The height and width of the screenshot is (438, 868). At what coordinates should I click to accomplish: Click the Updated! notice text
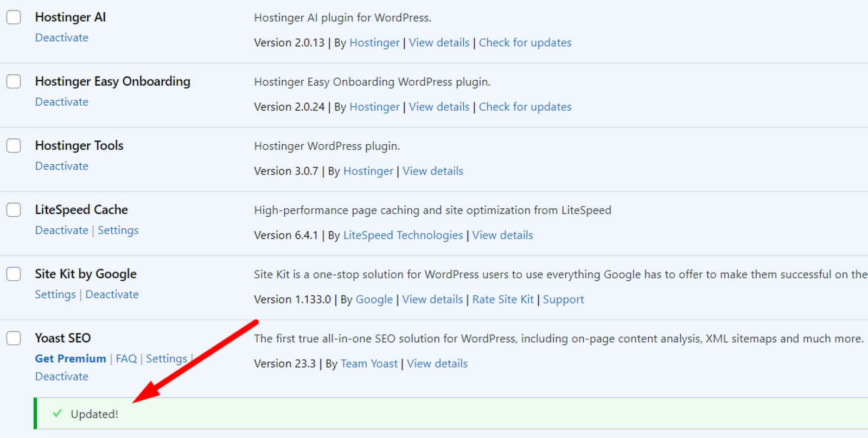(94, 414)
